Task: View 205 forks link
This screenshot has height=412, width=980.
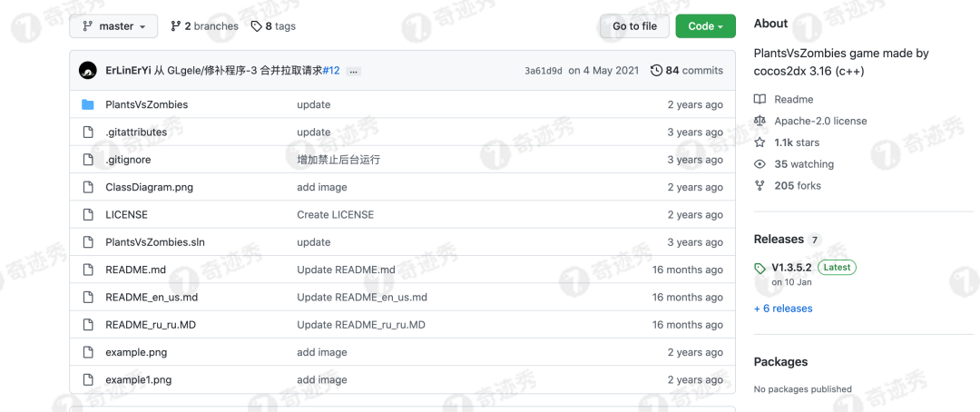Action: [798, 186]
